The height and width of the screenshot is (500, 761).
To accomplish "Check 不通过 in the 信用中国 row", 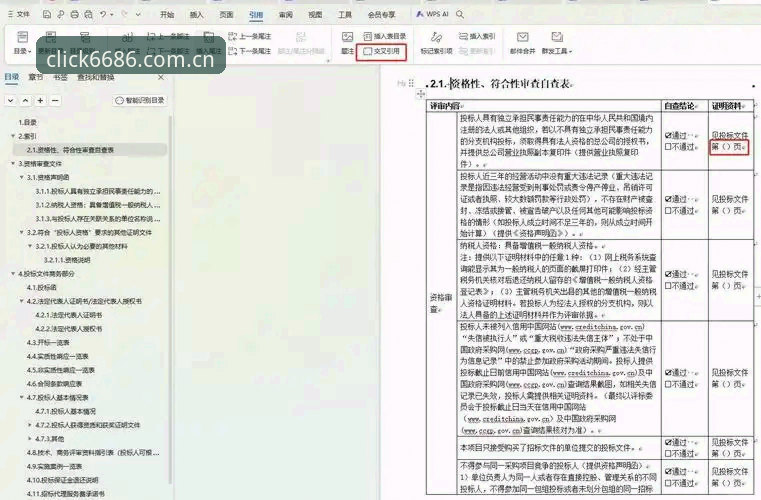I will tap(668, 384).
